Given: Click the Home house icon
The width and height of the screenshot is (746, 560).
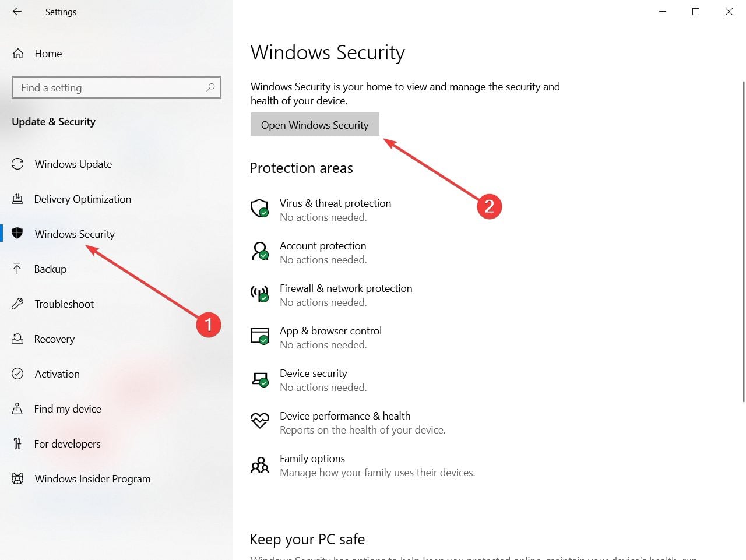Looking at the screenshot, I should coord(18,54).
